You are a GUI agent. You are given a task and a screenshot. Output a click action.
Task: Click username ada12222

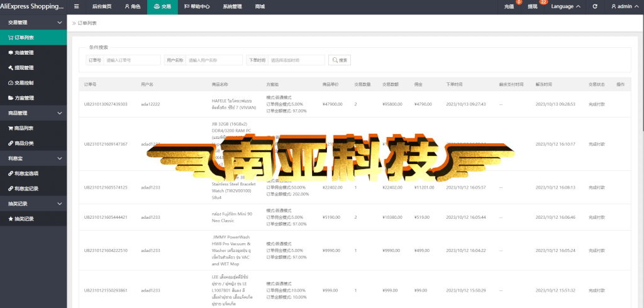(x=150, y=104)
